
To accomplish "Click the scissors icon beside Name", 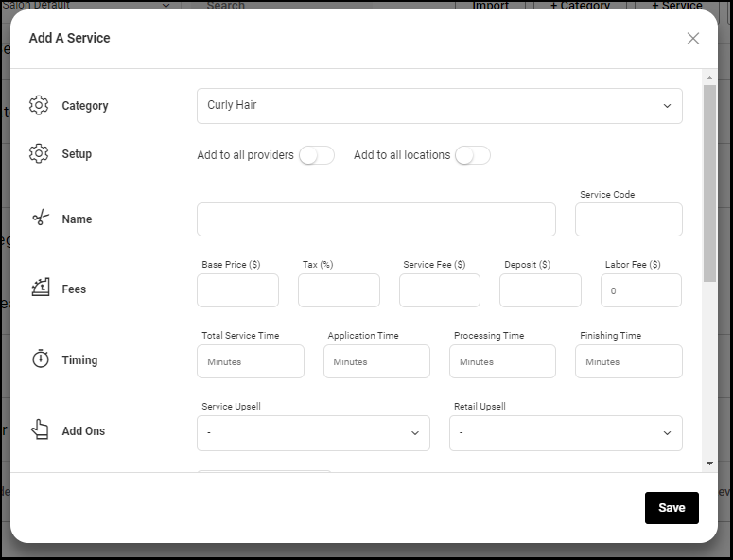I will point(41,218).
